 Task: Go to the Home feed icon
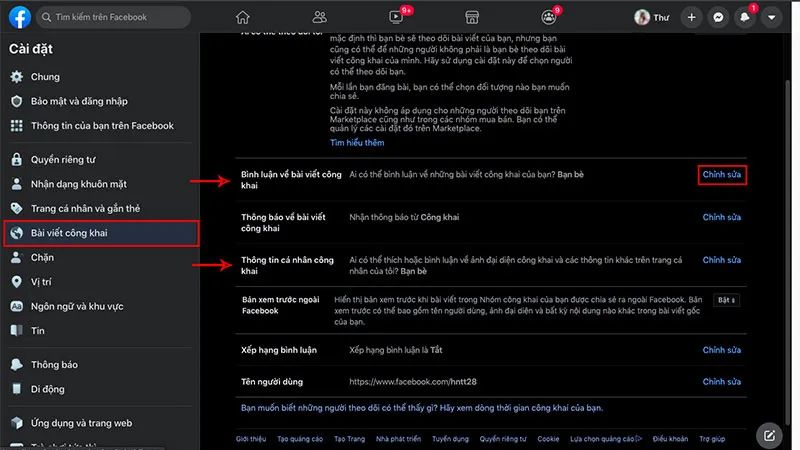[243, 17]
